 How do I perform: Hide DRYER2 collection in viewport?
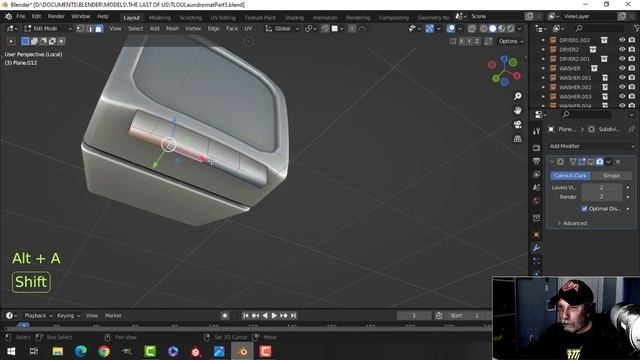pyautogui.click(x=622, y=49)
